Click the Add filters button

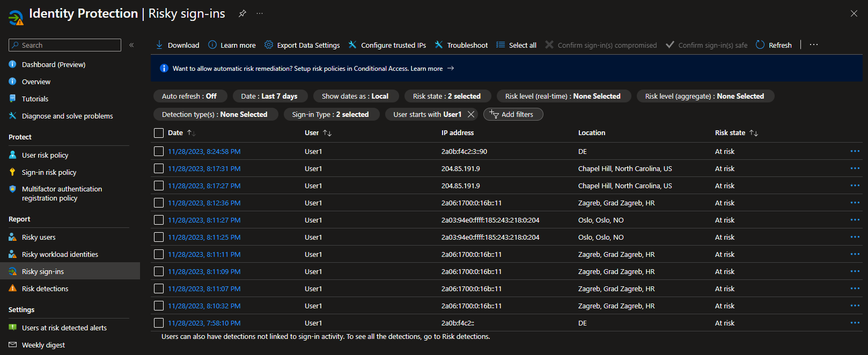click(x=513, y=114)
